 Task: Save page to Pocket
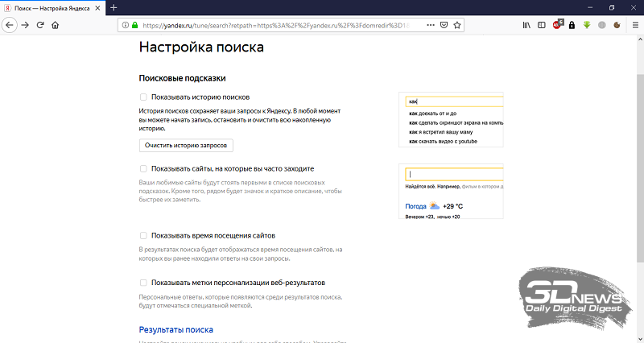(444, 25)
